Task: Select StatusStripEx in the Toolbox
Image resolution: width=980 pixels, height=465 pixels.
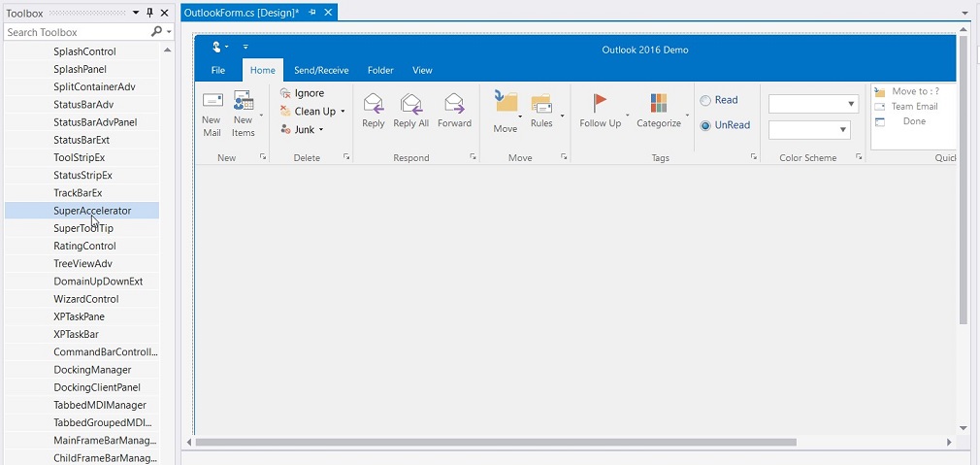Action: point(82,175)
